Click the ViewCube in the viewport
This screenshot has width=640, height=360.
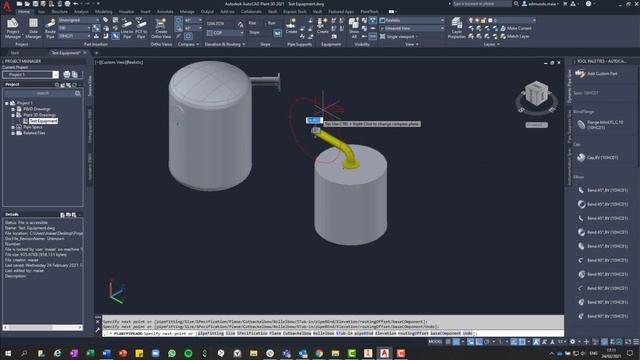coord(536,93)
